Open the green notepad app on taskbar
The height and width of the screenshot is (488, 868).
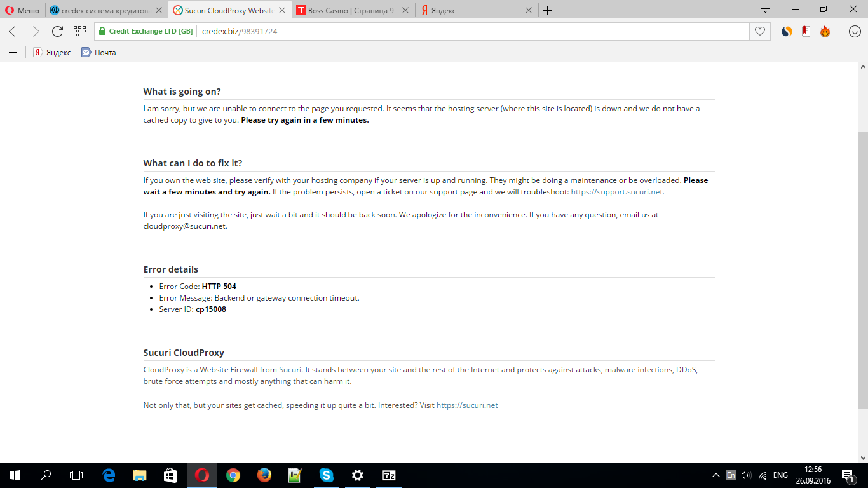coord(295,475)
